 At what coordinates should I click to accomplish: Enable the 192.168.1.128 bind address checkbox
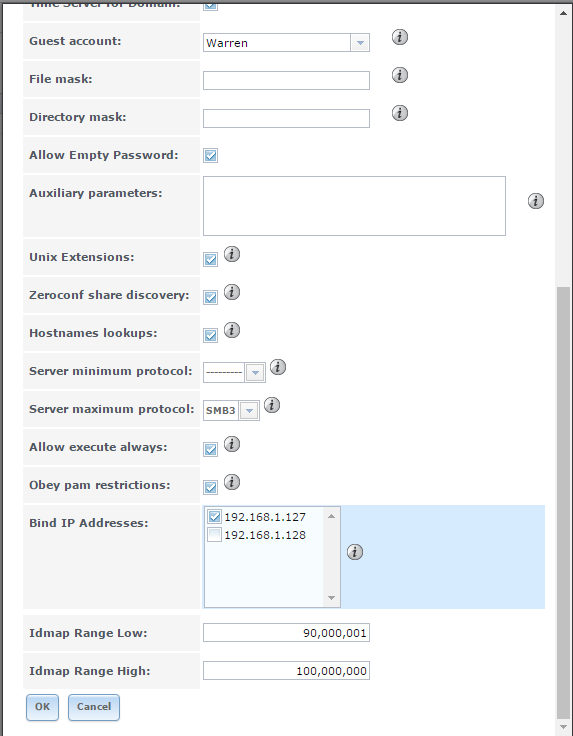coord(214,535)
